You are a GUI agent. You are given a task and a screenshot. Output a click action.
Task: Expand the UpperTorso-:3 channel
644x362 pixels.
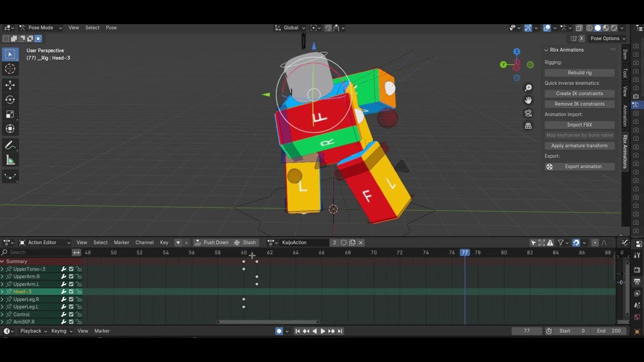[3, 269]
